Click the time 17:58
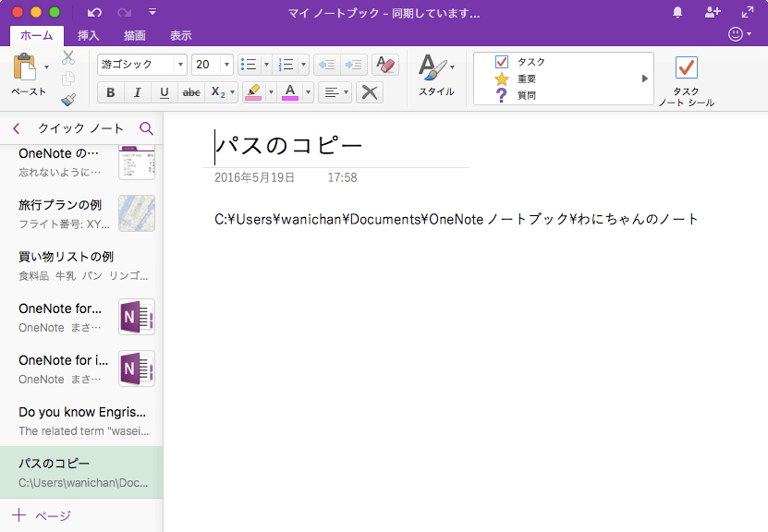The image size is (768, 532). click(x=342, y=177)
